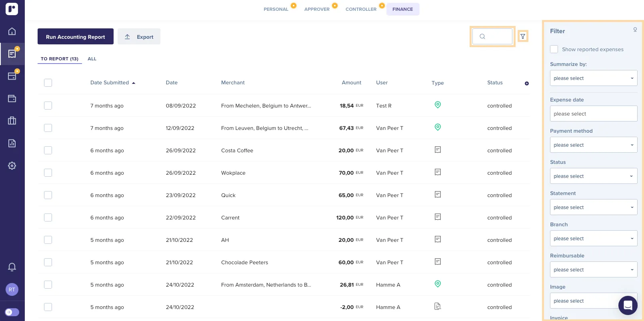Tick the select-all checkbox in table header

(x=48, y=83)
